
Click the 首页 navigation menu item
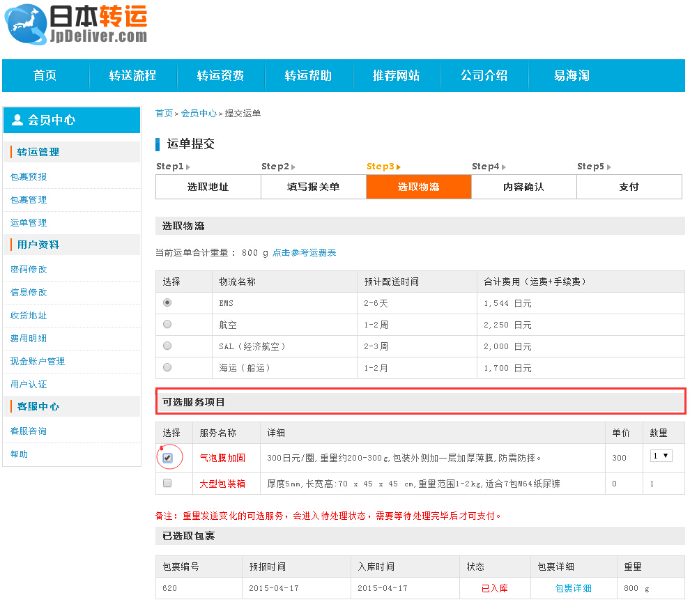(x=44, y=76)
